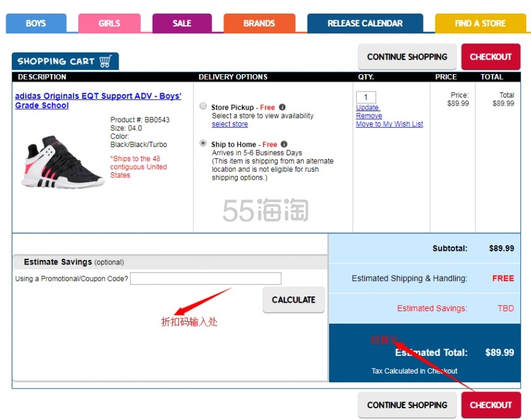531x420 pixels.
Task: Click the Update quantity link
Action: click(367, 107)
